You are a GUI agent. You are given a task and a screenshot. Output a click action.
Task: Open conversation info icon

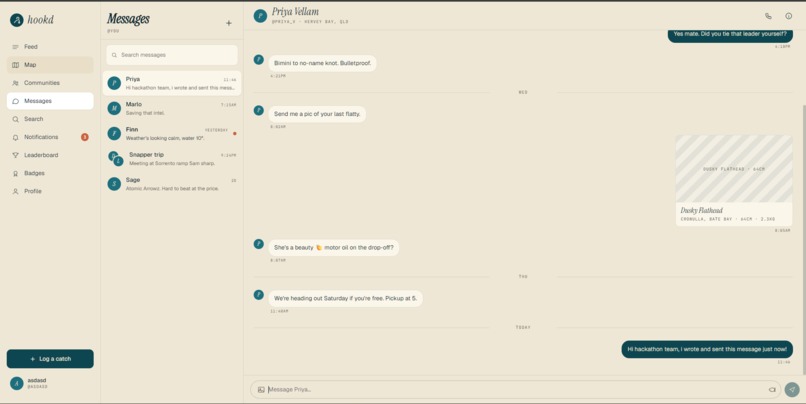pyautogui.click(x=789, y=16)
